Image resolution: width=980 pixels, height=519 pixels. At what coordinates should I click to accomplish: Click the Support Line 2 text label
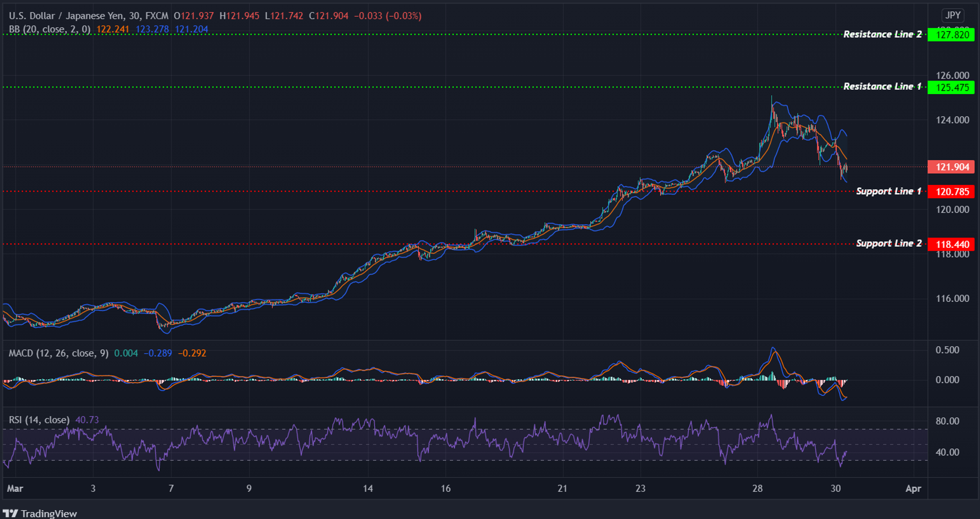pos(888,243)
